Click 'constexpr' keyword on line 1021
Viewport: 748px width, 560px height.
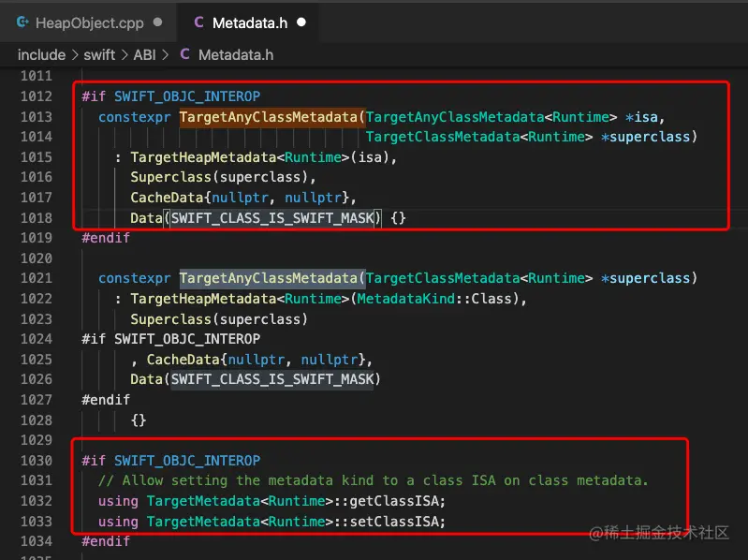[135, 278]
